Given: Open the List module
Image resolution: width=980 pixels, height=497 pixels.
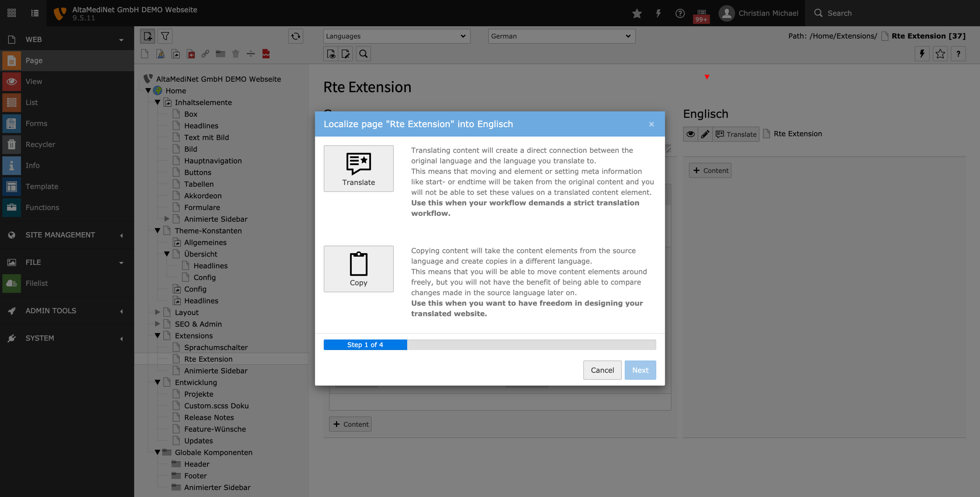Looking at the screenshot, I should tap(32, 102).
